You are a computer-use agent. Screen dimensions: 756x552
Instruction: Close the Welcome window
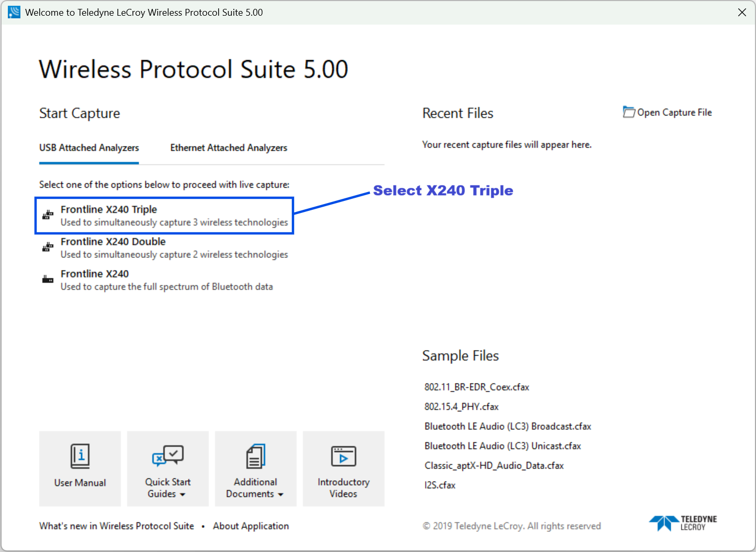(742, 12)
